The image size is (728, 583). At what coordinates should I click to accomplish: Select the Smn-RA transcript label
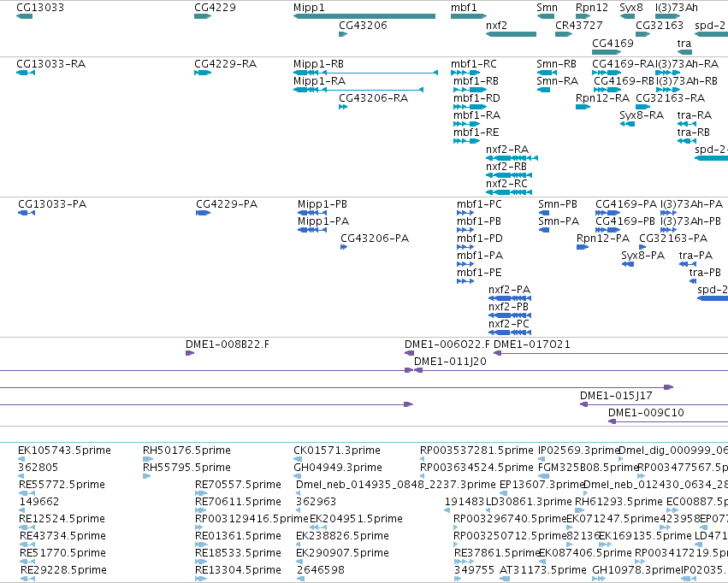pyautogui.click(x=558, y=81)
